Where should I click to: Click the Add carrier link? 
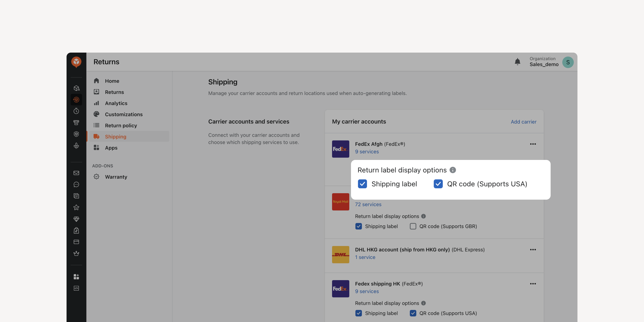pyautogui.click(x=524, y=122)
